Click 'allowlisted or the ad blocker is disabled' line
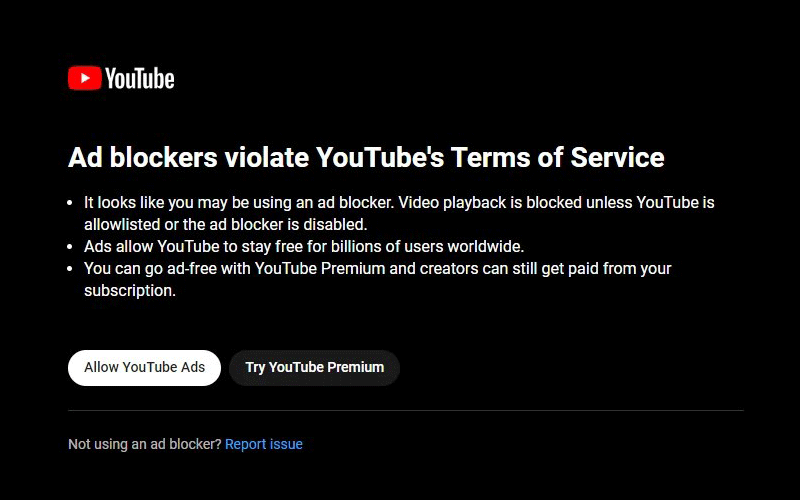The height and width of the screenshot is (500, 800). (226, 224)
